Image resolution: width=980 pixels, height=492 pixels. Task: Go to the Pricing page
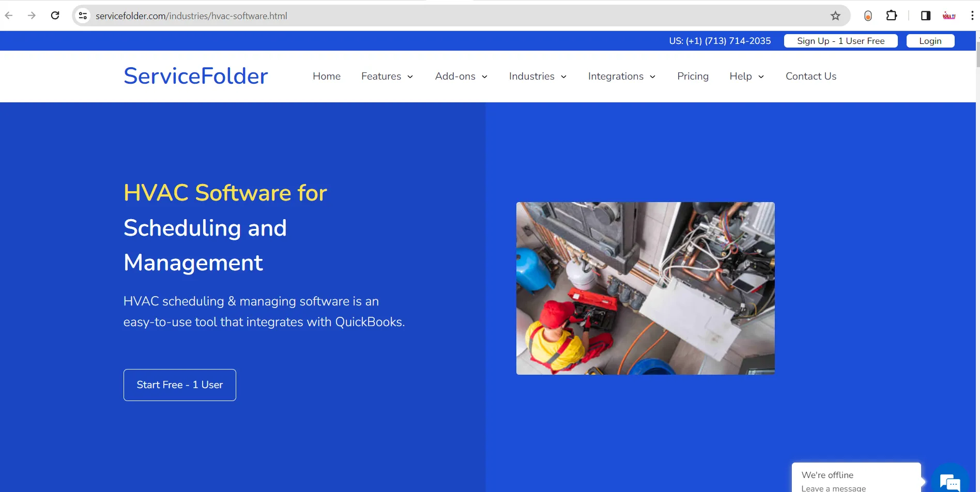693,76
